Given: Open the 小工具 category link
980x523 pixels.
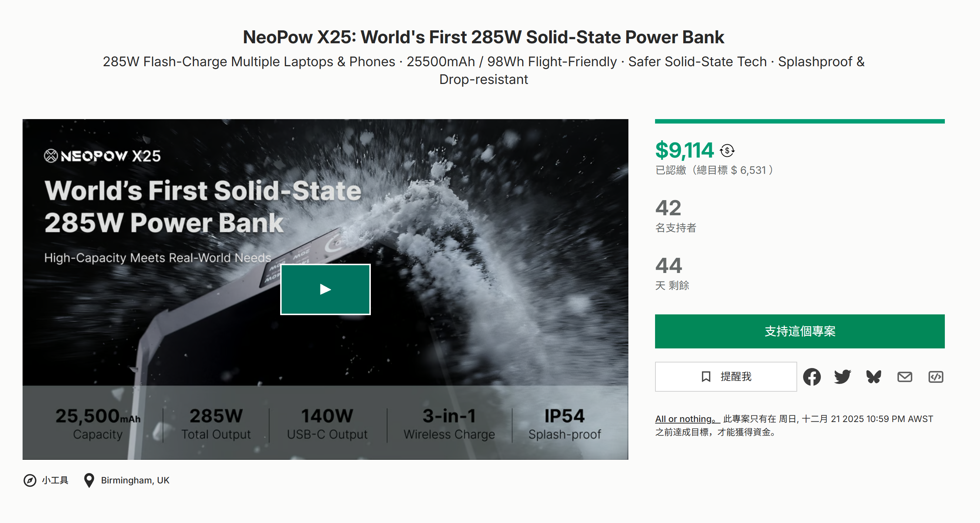Looking at the screenshot, I should tap(55, 480).
